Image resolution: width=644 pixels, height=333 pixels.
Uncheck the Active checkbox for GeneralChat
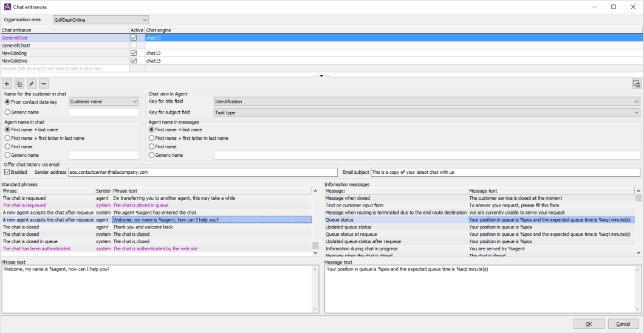click(134, 38)
